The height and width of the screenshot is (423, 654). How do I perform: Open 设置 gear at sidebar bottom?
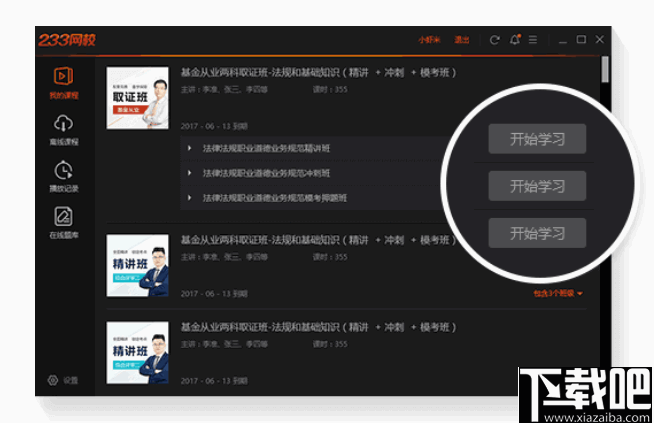63,380
